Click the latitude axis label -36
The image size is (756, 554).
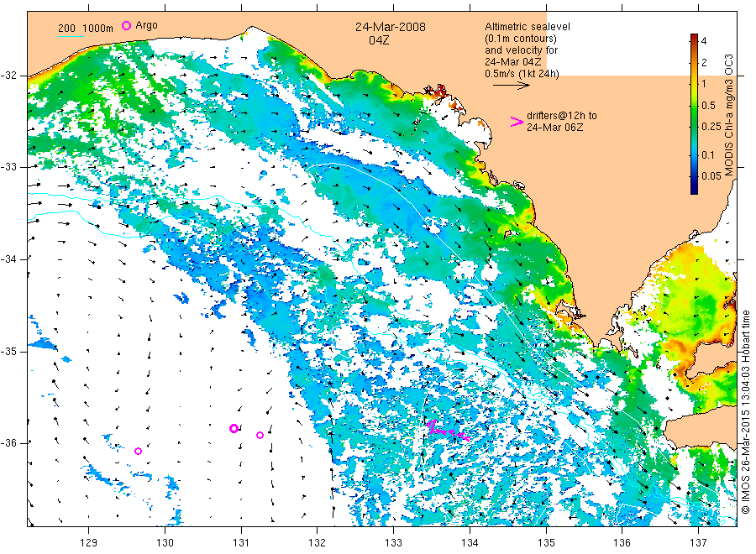click(8, 443)
